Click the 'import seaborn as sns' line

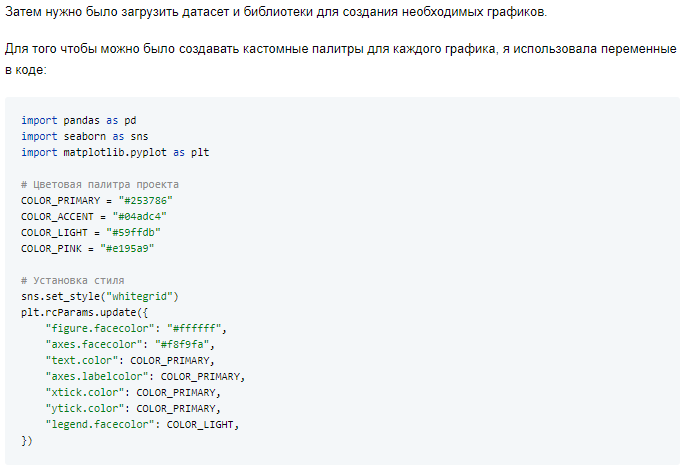pos(85,137)
